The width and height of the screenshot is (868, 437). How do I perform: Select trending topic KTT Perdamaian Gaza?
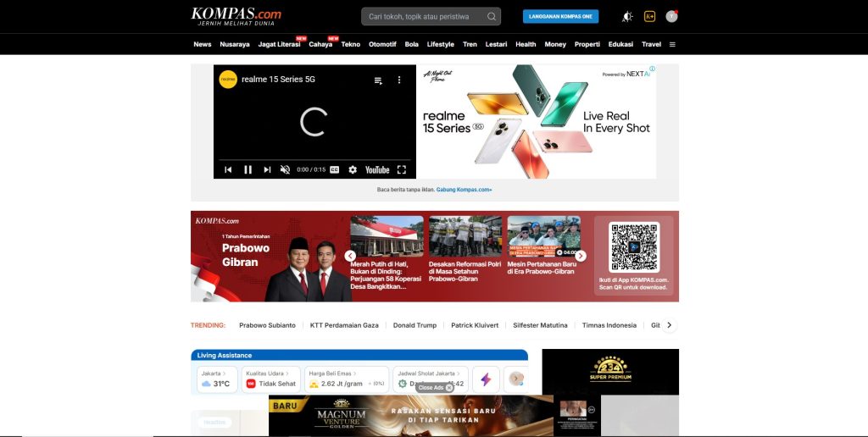pos(344,325)
